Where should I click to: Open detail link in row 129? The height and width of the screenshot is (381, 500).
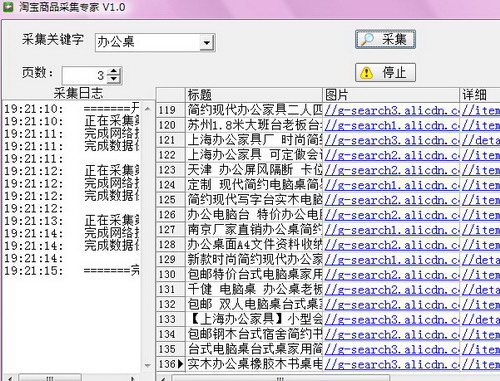[480, 260]
